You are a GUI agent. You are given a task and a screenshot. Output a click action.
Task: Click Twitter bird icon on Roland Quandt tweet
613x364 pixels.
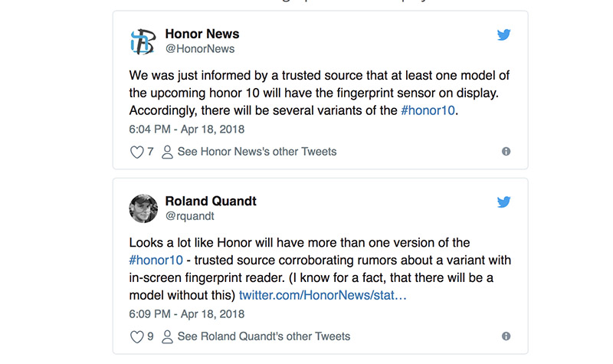tap(503, 202)
